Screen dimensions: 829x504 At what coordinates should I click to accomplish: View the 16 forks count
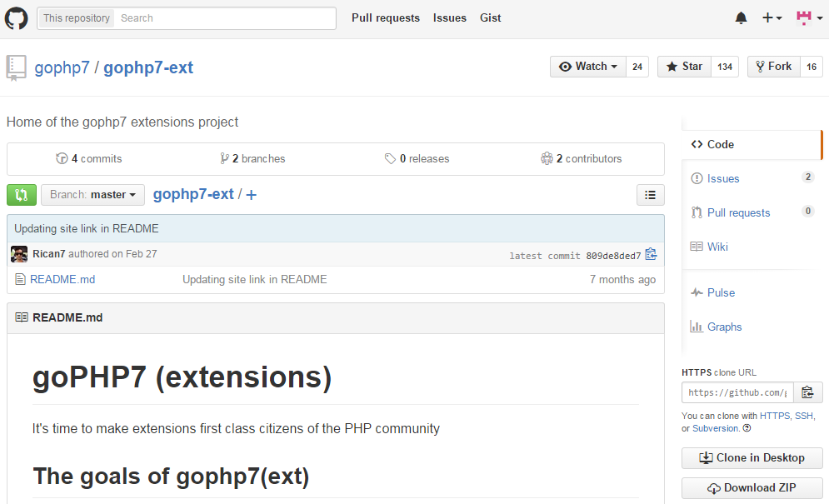tap(812, 67)
